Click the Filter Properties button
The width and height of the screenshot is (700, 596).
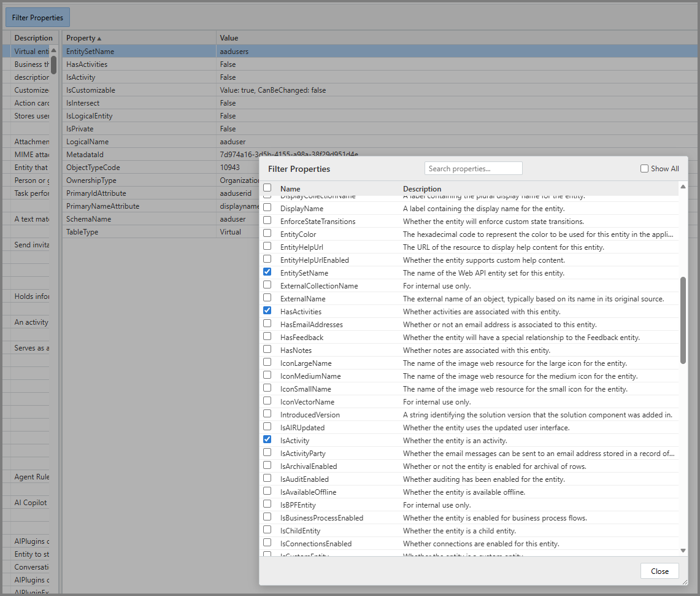(37, 17)
